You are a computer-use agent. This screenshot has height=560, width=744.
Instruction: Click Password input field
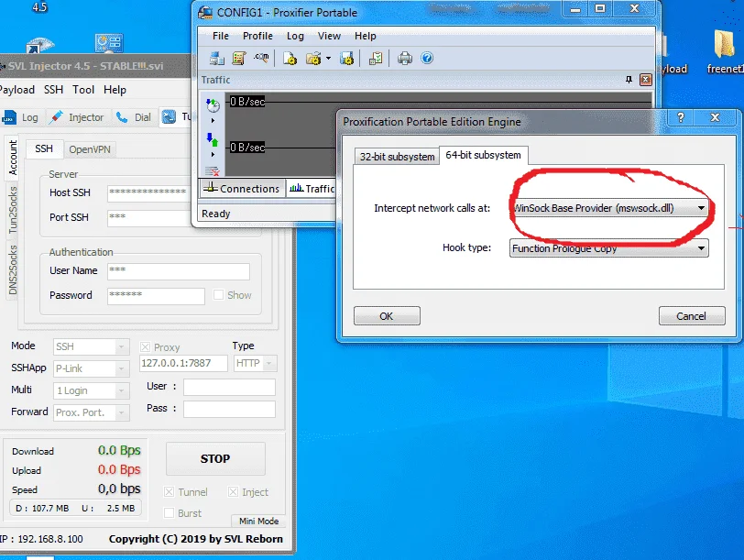tap(156, 296)
